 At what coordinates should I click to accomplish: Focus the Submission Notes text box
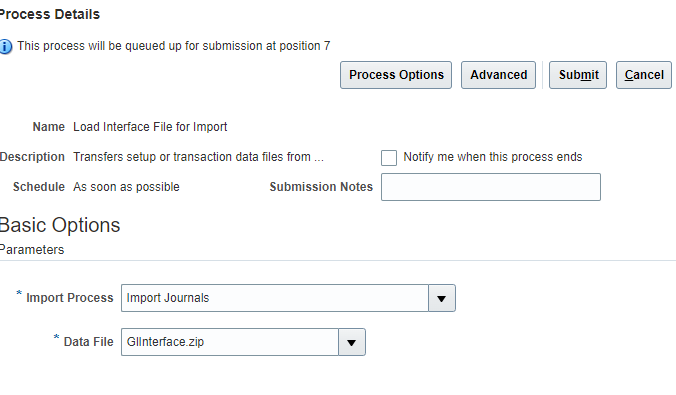(x=491, y=187)
